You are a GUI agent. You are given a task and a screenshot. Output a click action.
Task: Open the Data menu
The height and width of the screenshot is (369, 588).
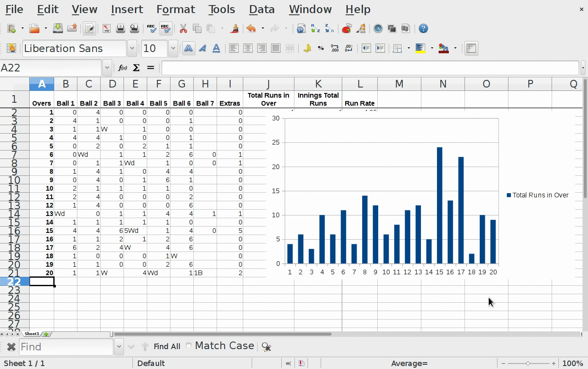(261, 9)
